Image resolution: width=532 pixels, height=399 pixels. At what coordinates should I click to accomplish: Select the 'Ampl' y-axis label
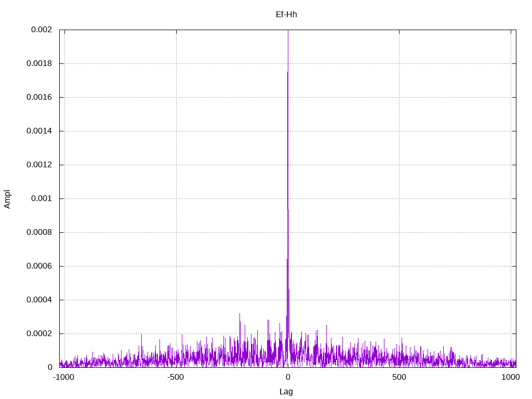pyautogui.click(x=7, y=199)
